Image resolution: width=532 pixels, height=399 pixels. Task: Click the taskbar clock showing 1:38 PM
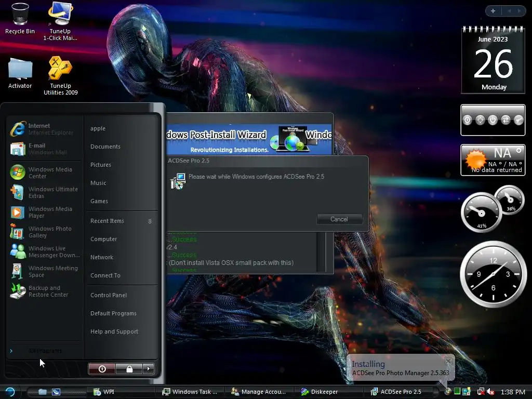point(513,392)
